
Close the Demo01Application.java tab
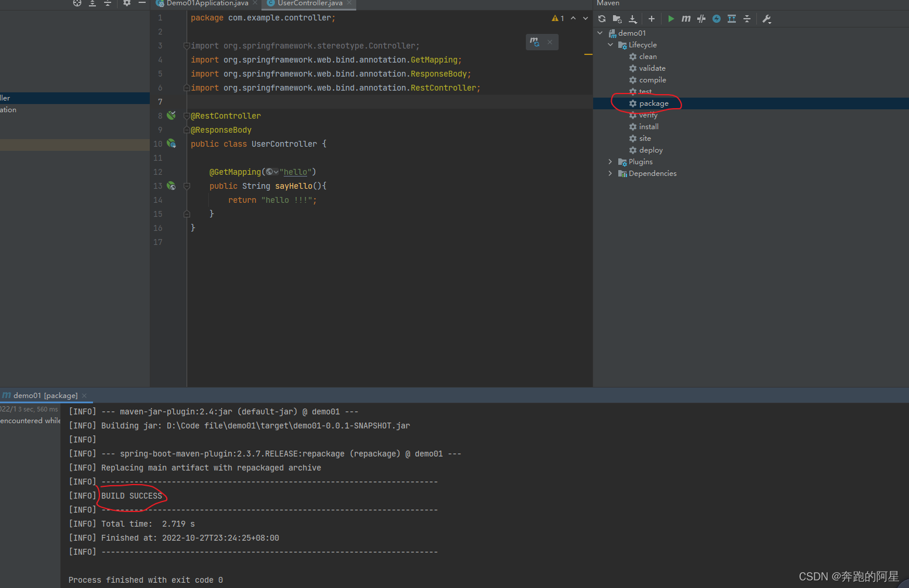point(255,3)
